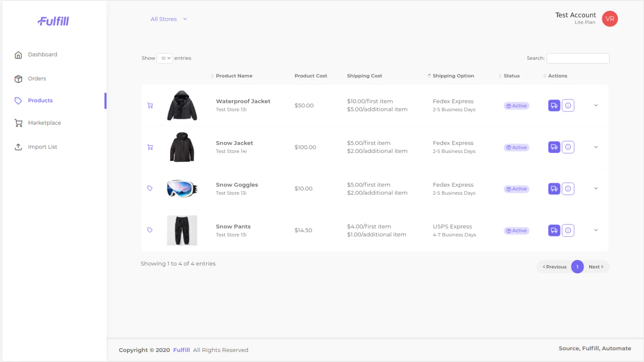Click the Fulfill logo in sidebar

(53, 21)
